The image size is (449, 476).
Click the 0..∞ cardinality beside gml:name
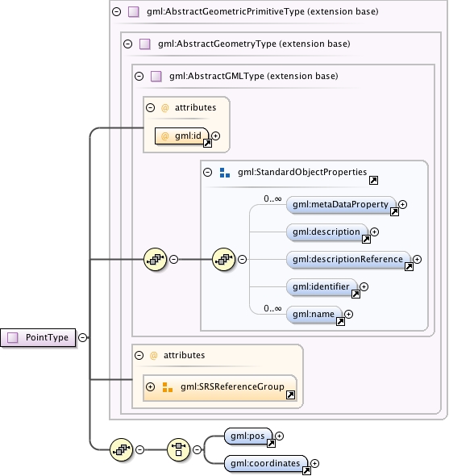tap(272, 309)
